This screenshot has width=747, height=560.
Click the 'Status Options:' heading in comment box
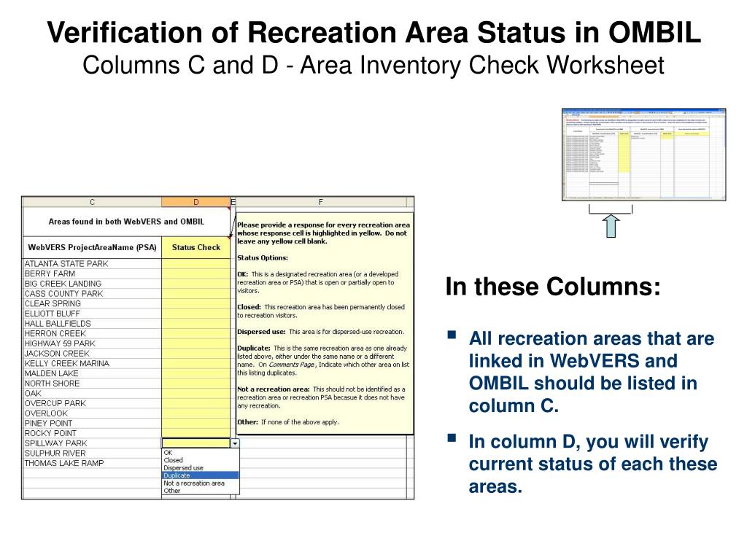click(x=263, y=257)
